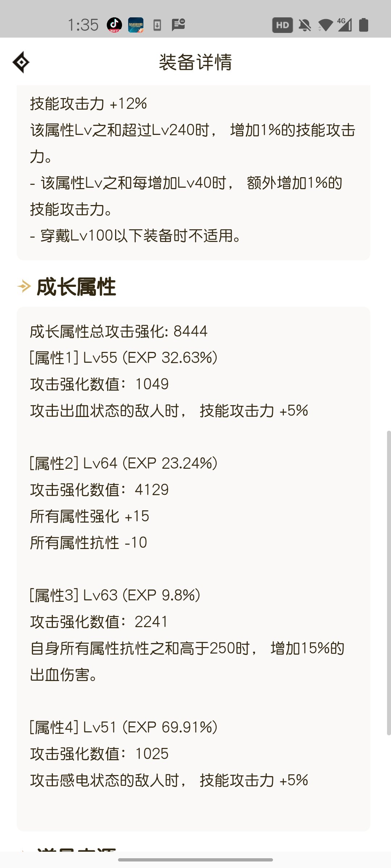Tap the HD status indicator
This screenshot has width=391, height=868.
click(x=282, y=25)
